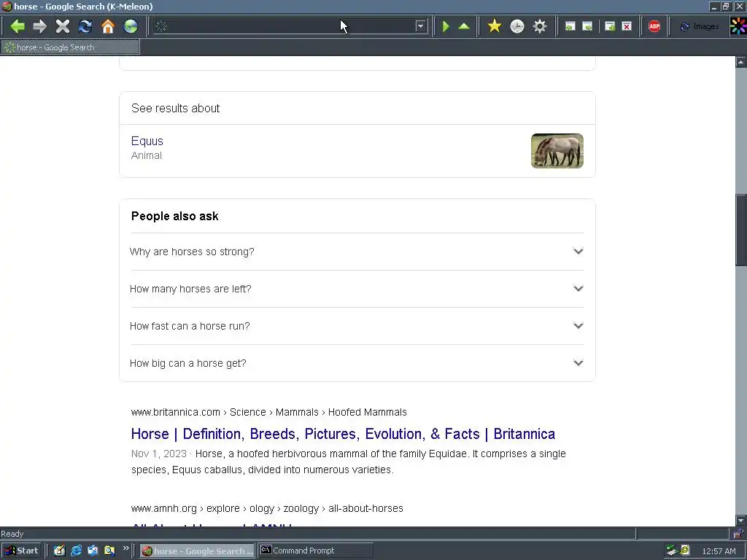Switch to the next tab with the green right arrow window icon

pyautogui.click(x=587, y=27)
